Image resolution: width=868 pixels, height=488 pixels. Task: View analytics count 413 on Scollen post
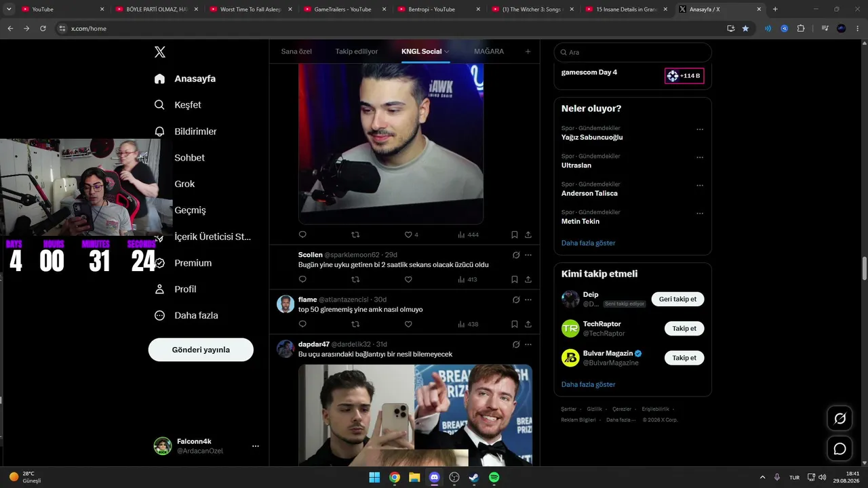[x=468, y=279]
